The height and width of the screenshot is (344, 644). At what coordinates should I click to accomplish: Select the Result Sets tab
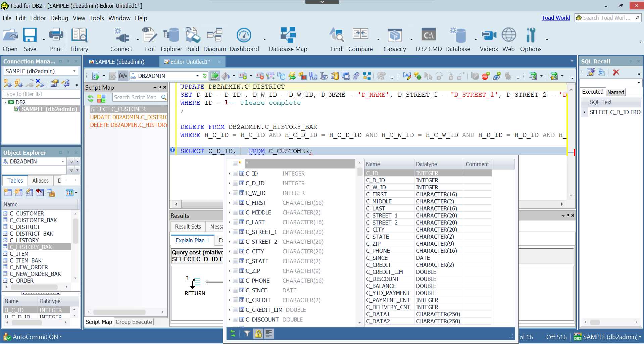(x=188, y=227)
